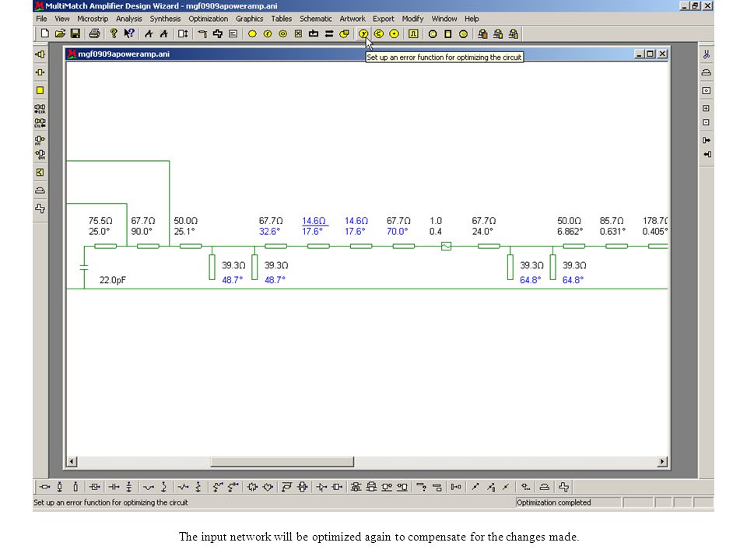747x560 pixels.
Task: Insert a series resistor from bottom toolbar
Action: pos(183,487)
